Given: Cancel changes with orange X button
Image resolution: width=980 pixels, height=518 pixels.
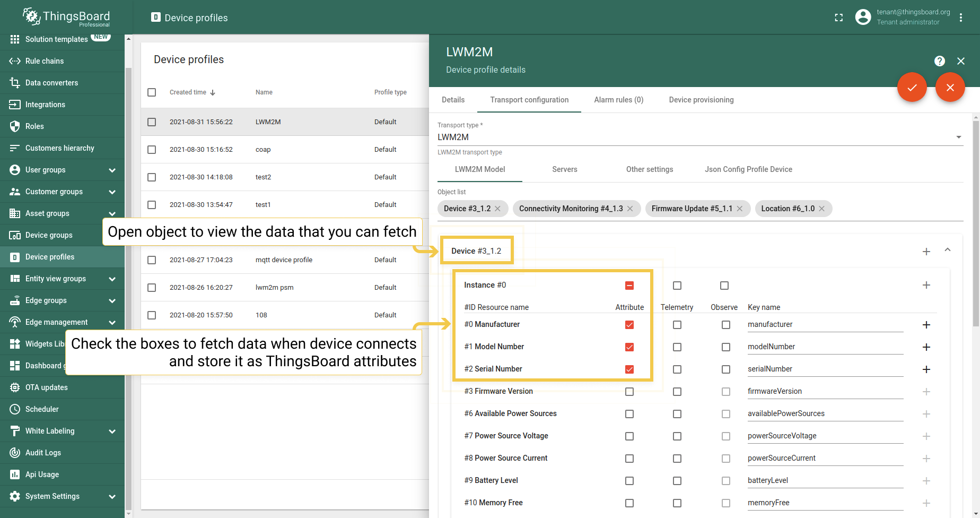Looking at the screenshot, I should tap(950, 87).
